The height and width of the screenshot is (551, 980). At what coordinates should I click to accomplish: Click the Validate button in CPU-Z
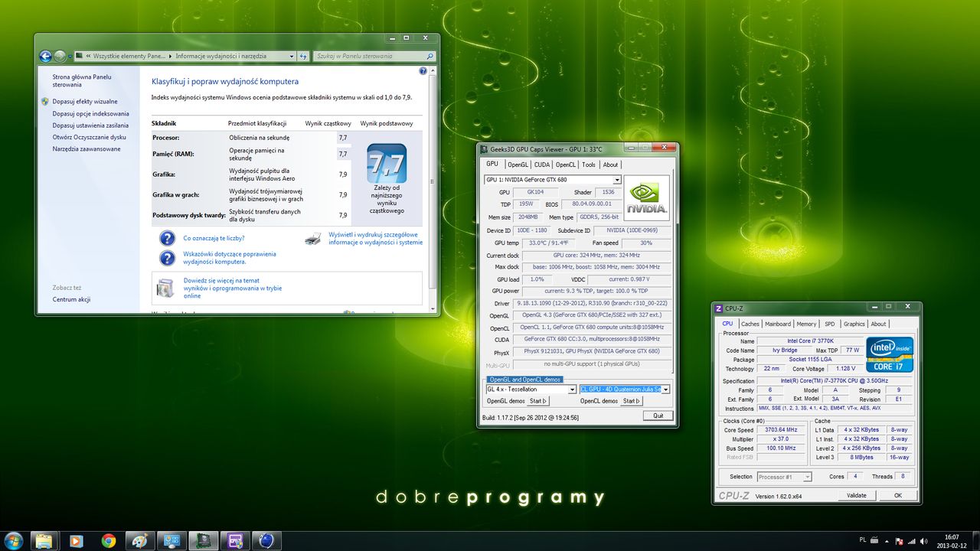point(856,495)
